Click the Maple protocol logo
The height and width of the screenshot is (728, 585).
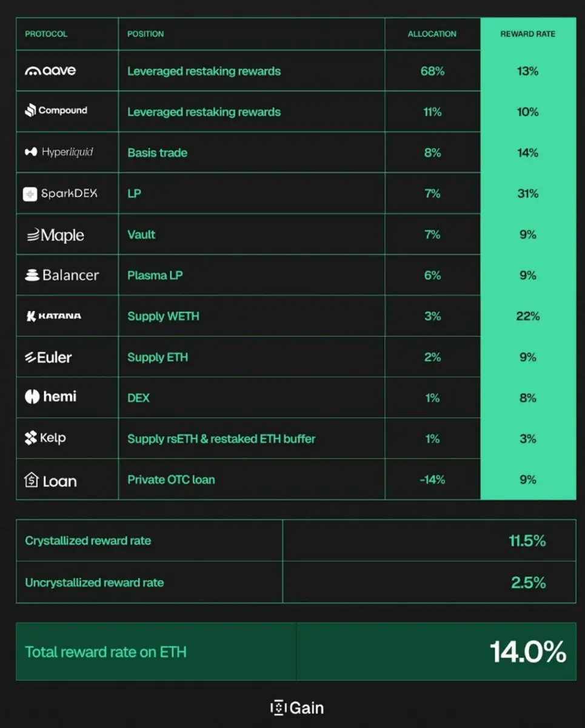(x=55, y=235)
